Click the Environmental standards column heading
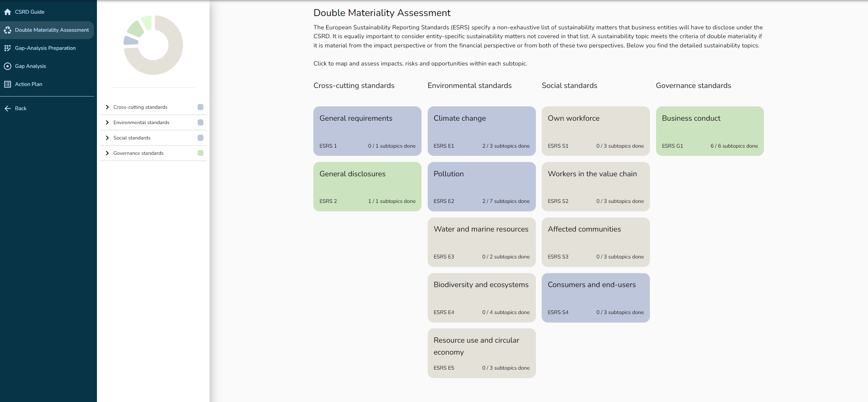 [470, 86]
